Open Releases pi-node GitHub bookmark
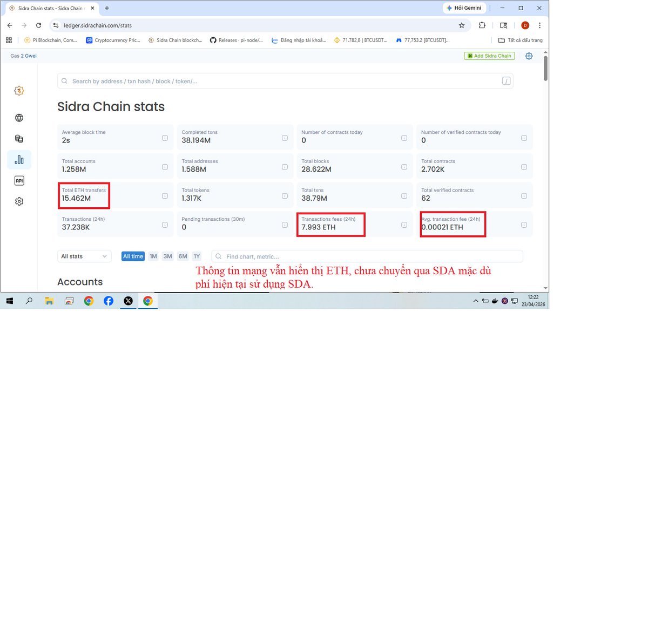Screen dimensions: 648x644 point(237,40)
